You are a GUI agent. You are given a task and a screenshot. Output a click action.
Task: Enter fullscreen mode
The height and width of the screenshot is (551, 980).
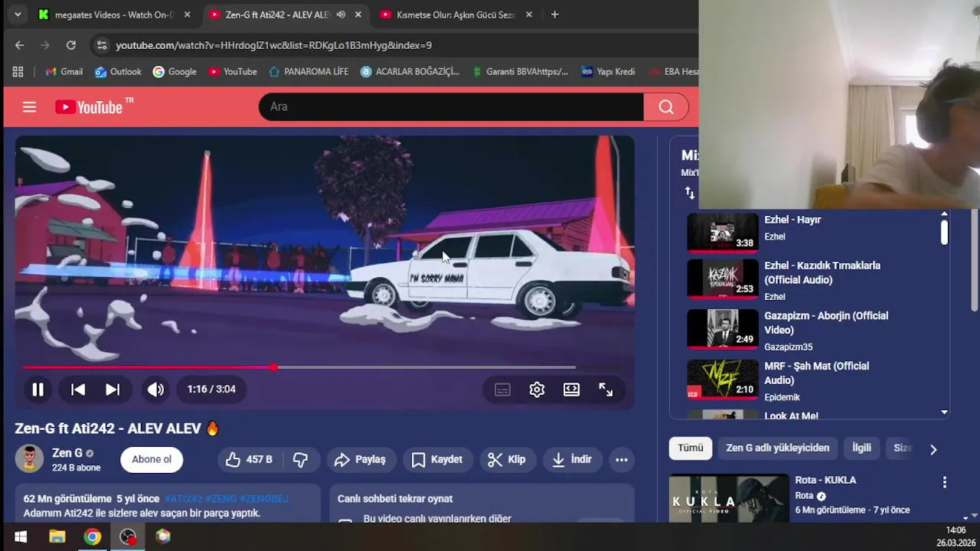(606, 390)
